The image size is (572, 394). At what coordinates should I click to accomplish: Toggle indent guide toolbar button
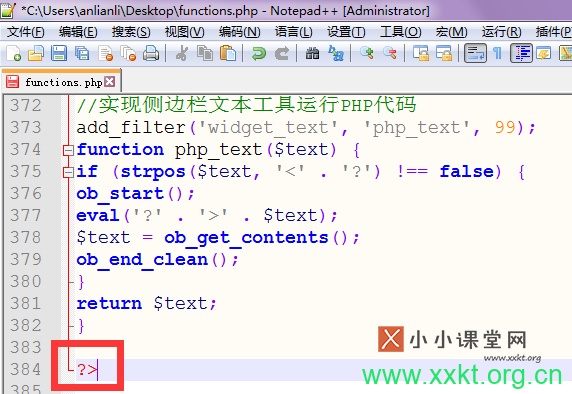click(521, 53)
